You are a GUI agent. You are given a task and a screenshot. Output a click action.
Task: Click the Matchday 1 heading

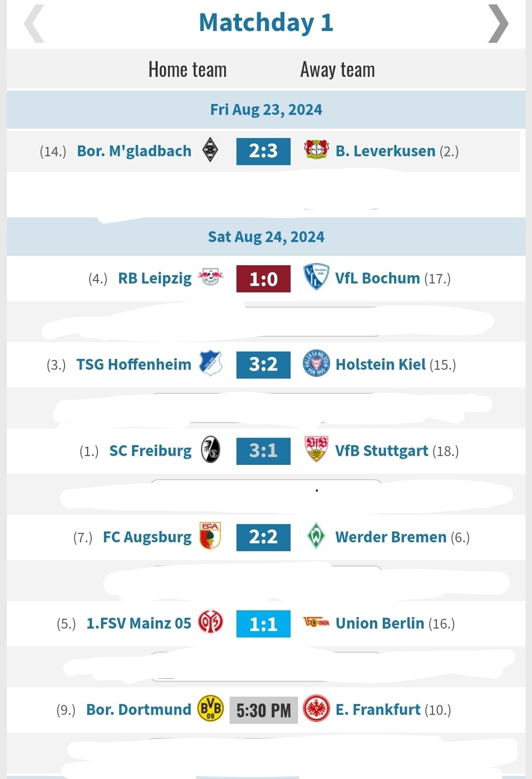coord(266,23)
